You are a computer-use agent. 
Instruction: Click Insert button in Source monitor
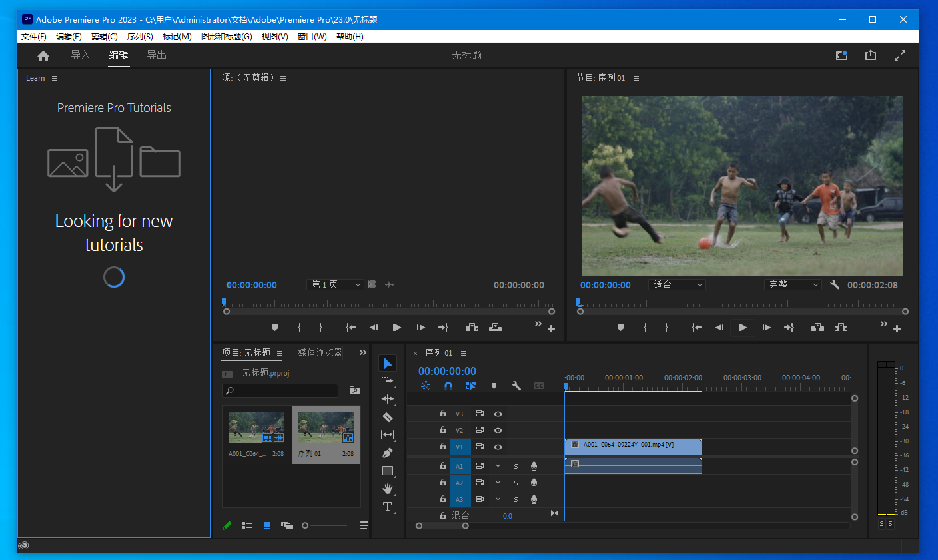[x=472, y=327]
